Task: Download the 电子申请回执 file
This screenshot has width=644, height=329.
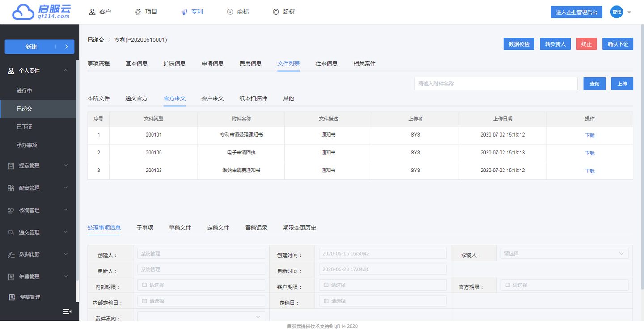Action: click(x=589, y=153)
